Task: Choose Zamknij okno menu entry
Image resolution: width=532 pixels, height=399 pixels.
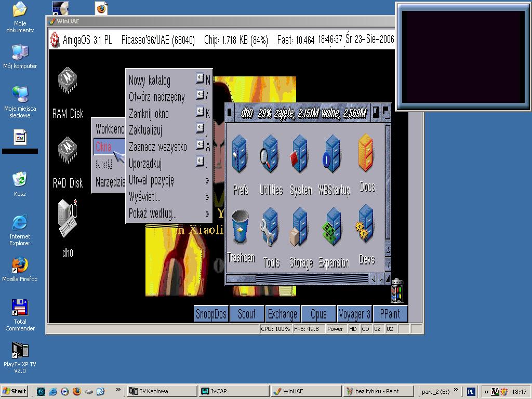Action: pos(169,114)
